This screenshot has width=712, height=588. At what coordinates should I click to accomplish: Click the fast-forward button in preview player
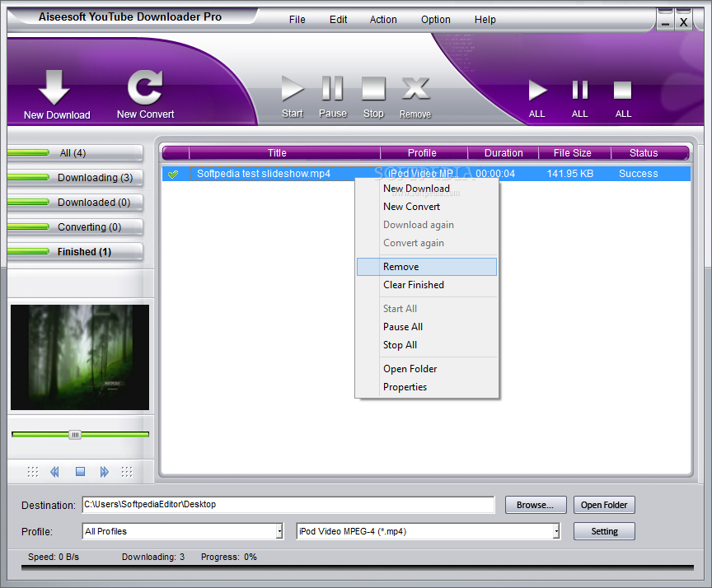click(105, 472)
